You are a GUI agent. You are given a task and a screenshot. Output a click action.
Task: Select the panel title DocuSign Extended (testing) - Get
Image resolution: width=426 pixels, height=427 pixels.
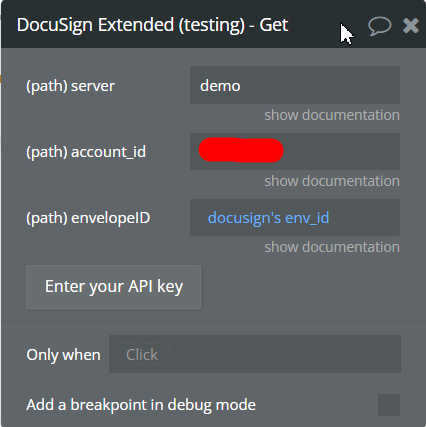152,25
